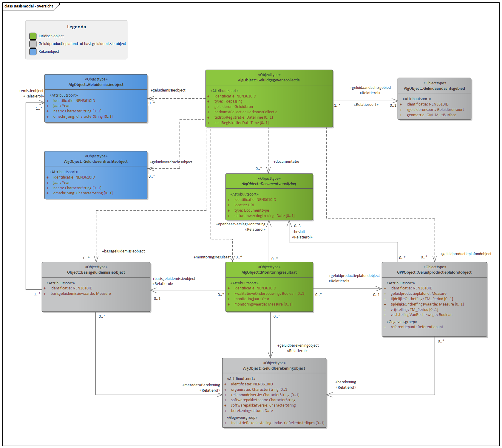Click attribute '/geluidbronsoort: Geluidbronsoort'
The height and width of the screenshot is (448, 502).
click(x=435, y=110)
